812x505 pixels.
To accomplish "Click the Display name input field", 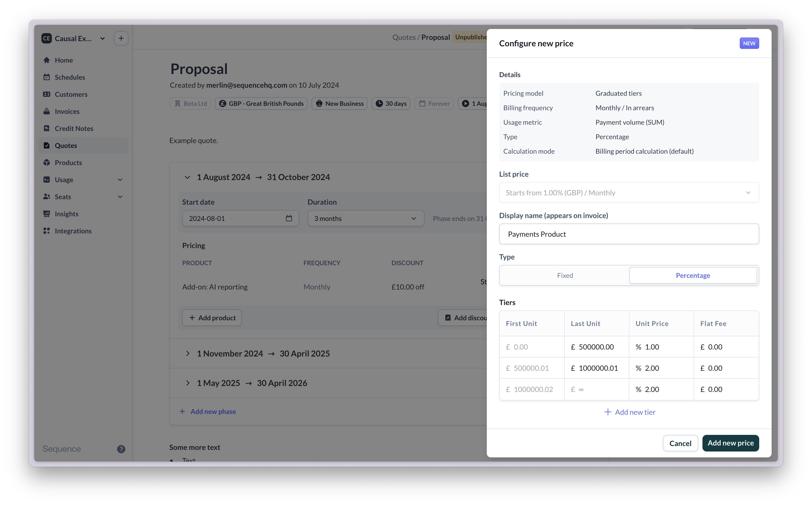I will coord(628,234).
